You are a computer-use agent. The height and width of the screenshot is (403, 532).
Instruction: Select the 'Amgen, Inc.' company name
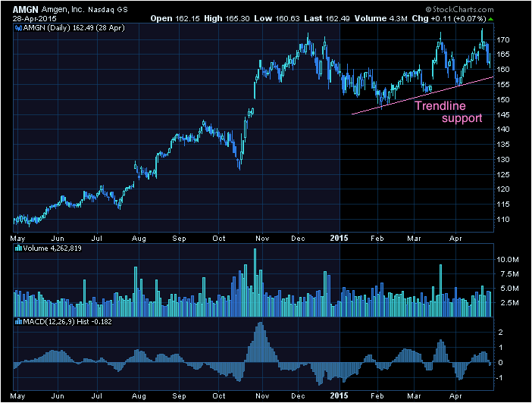point(63,10)
